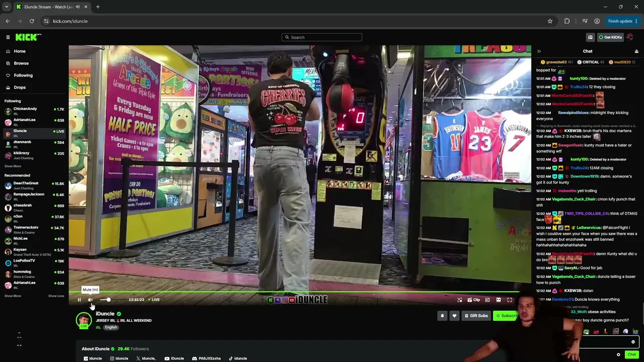644x362 pixels.
Task: Click the icon left of Clip
Action: [x=459, y=300]
